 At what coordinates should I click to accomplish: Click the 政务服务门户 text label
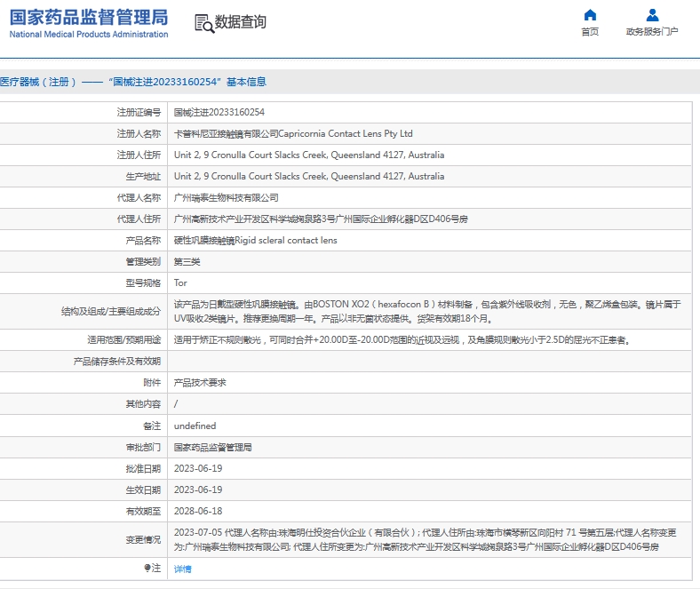pyautogui.click(x=652, y=32)
